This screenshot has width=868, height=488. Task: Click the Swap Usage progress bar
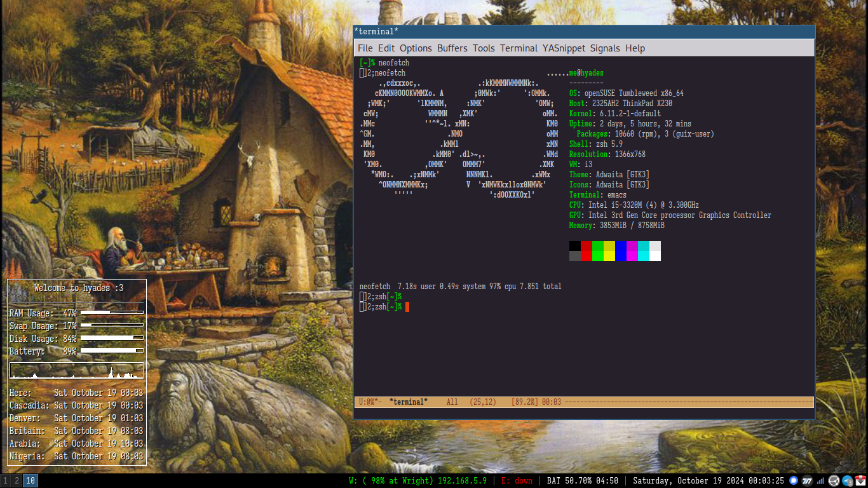[x=112, y=325]
